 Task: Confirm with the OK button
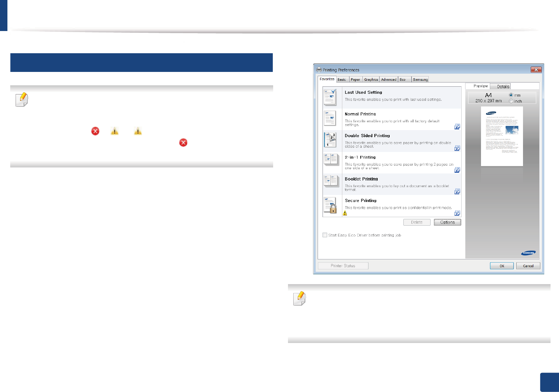tap(502, 266)
